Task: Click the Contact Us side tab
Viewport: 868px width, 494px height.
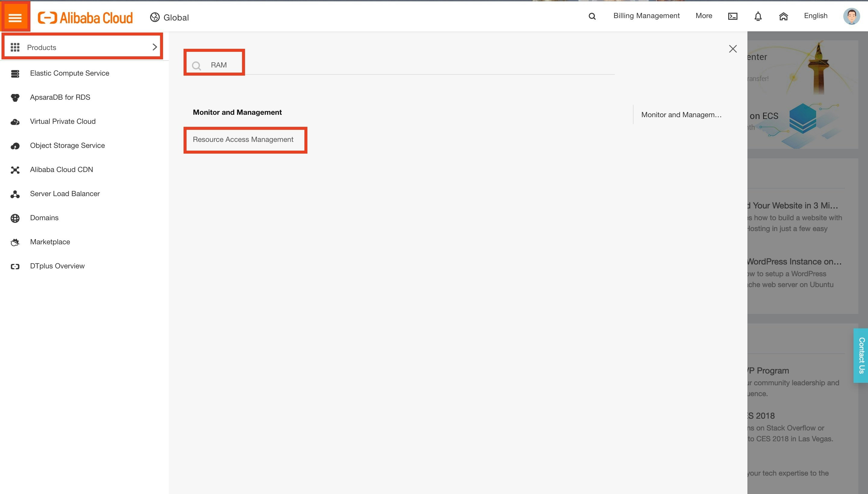Action: [860, 355]
